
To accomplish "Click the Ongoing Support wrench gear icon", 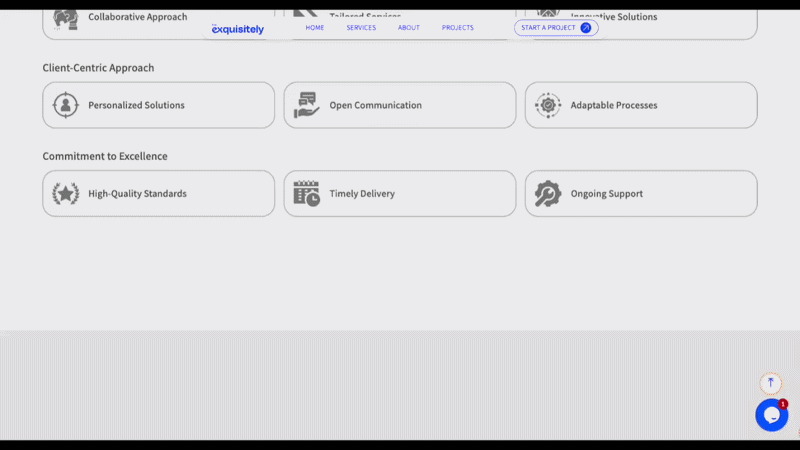I will click(548, 193).
